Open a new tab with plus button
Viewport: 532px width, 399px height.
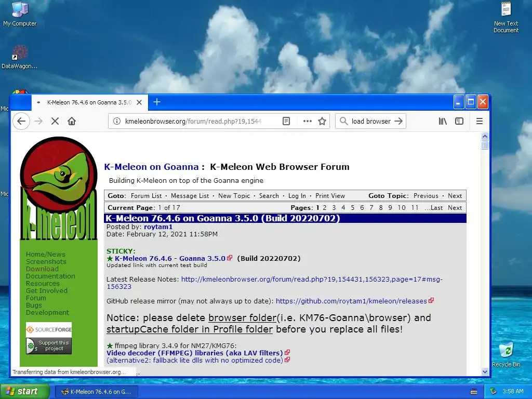(157, 102)
